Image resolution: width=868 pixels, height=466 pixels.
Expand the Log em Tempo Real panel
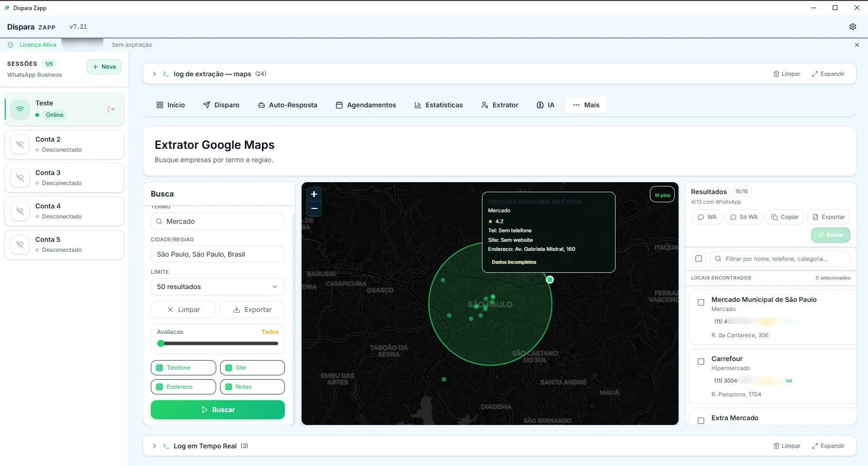coord(828,446)
